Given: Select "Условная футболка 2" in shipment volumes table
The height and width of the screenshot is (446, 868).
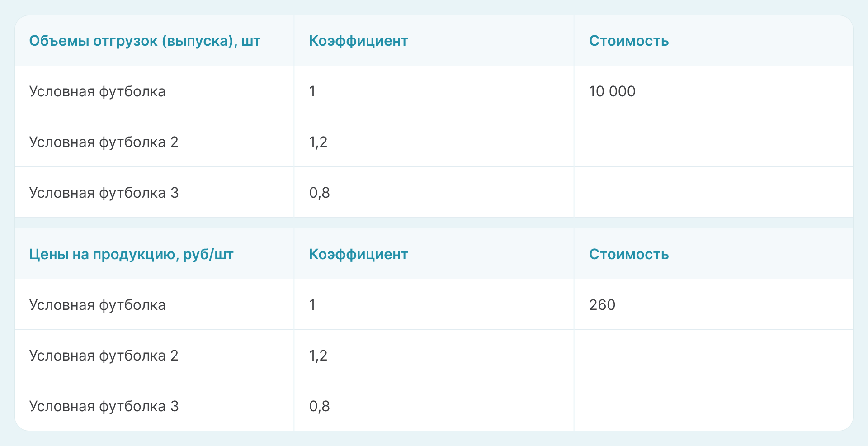Looking at the screenshot, I should click(104, 142).
